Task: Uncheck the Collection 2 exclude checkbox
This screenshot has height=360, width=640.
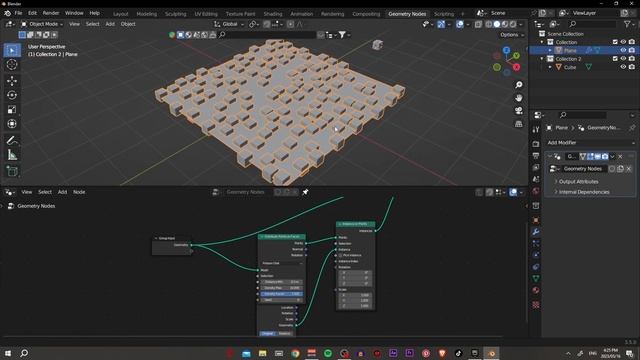Action: coord(615,58)
